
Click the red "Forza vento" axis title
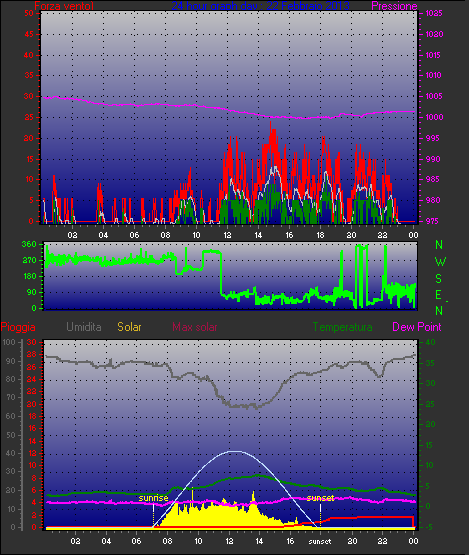coord(64,6)
